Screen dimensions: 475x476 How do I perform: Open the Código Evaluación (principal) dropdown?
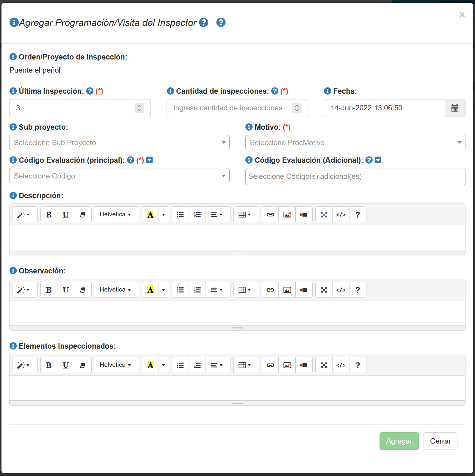[119, 176]
